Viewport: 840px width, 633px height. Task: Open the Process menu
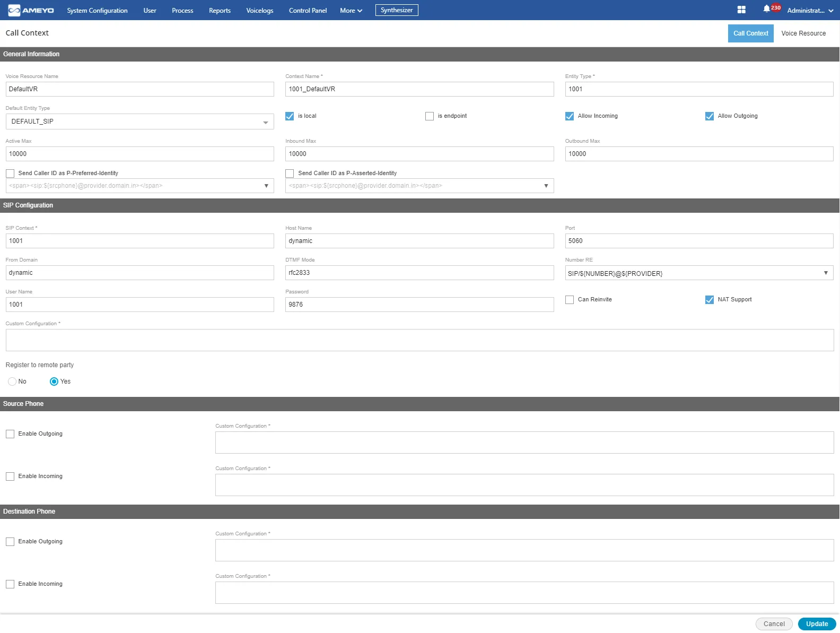182,11
